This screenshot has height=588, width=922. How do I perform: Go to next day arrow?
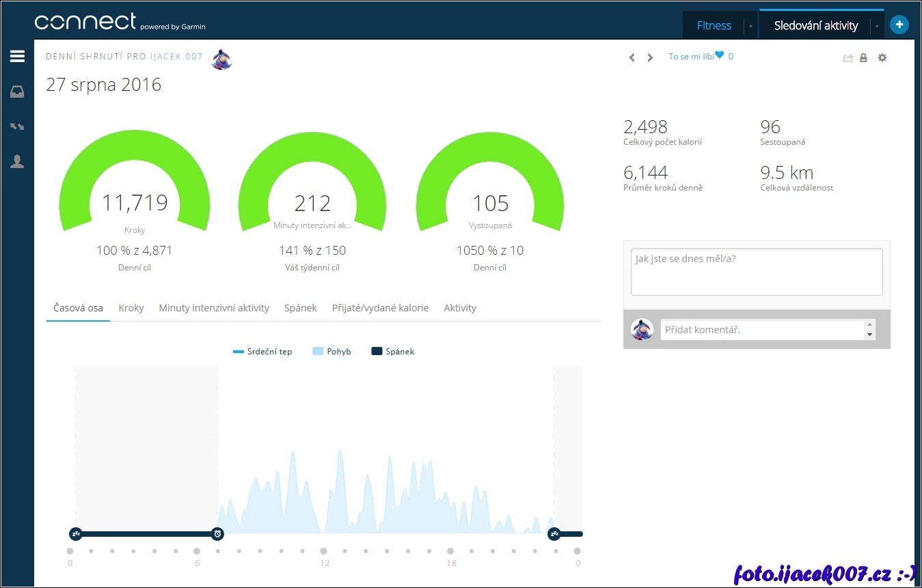(x=650, y=58)
